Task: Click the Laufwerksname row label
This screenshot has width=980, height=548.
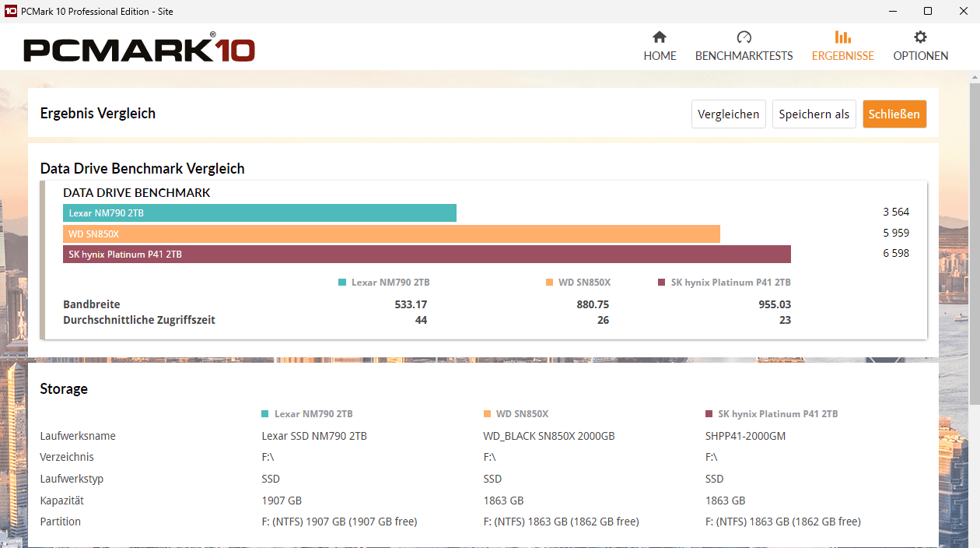Action: pos(78,436)
